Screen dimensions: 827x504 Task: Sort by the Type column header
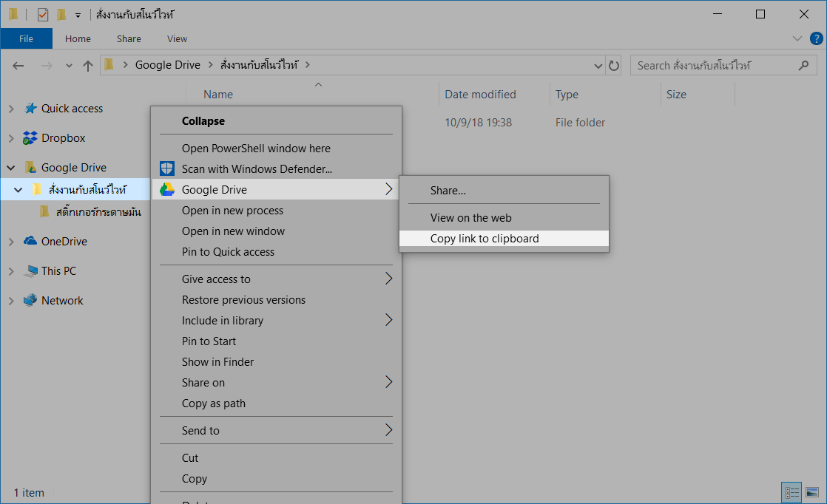567,95
